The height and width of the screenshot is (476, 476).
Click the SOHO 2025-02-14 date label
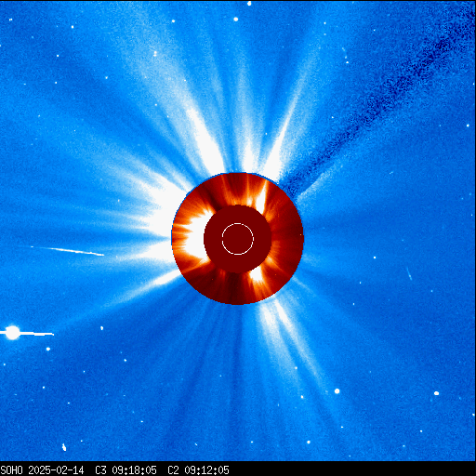click(x=42, y=470)
